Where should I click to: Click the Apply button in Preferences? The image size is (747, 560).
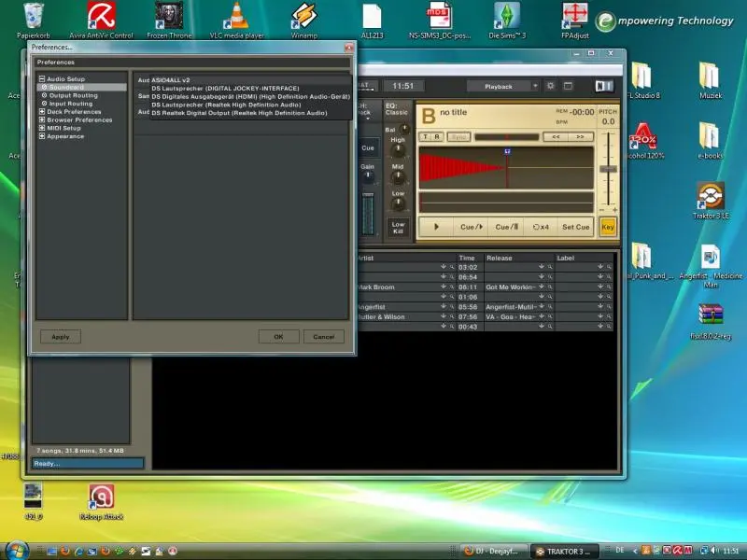pos(60,337)
